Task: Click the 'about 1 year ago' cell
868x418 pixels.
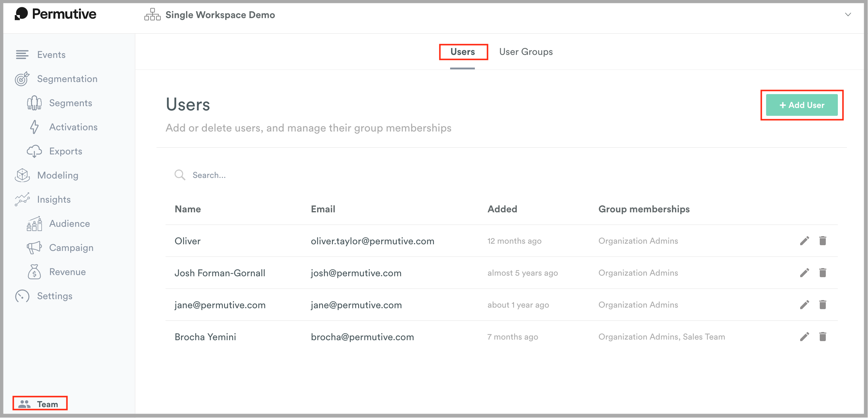Action: tap(518, 305)
